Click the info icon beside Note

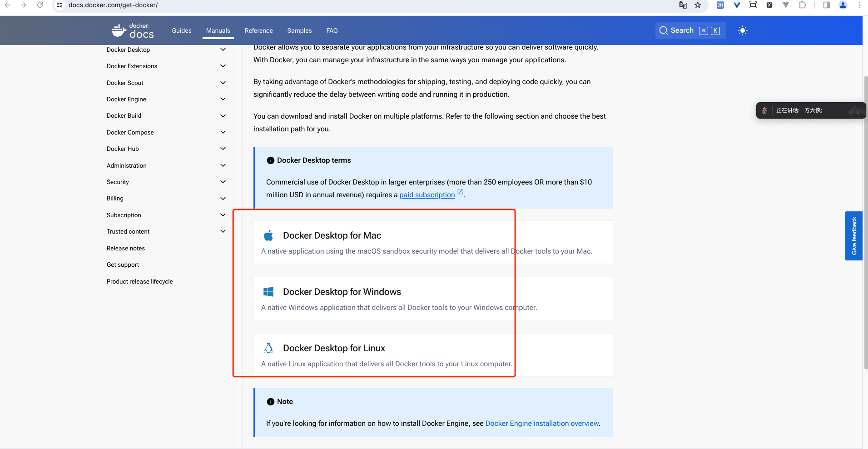click(x=271, y=402)
